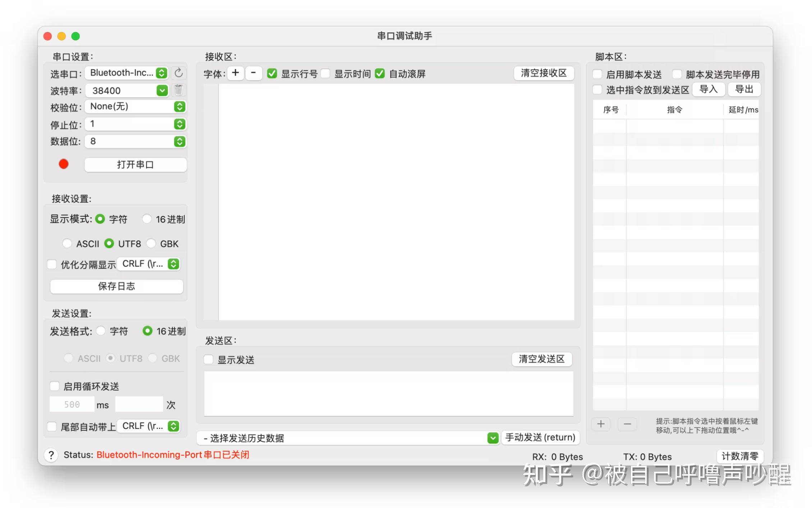Click the 导入 script button
Image resolution: width=812 pixels, height=508 pixels.
(x=708, y=89)
